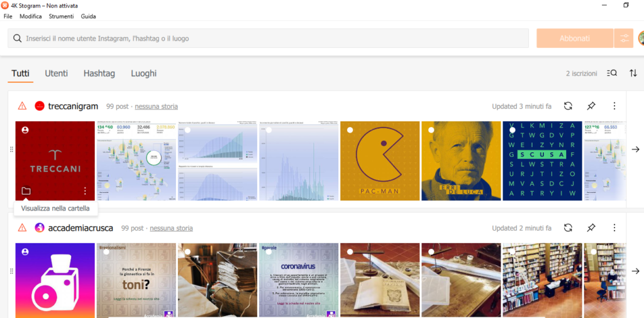This screenshot has height=318, width=644.
Task: Click the Abbonati button
Action: coord(575,38)
